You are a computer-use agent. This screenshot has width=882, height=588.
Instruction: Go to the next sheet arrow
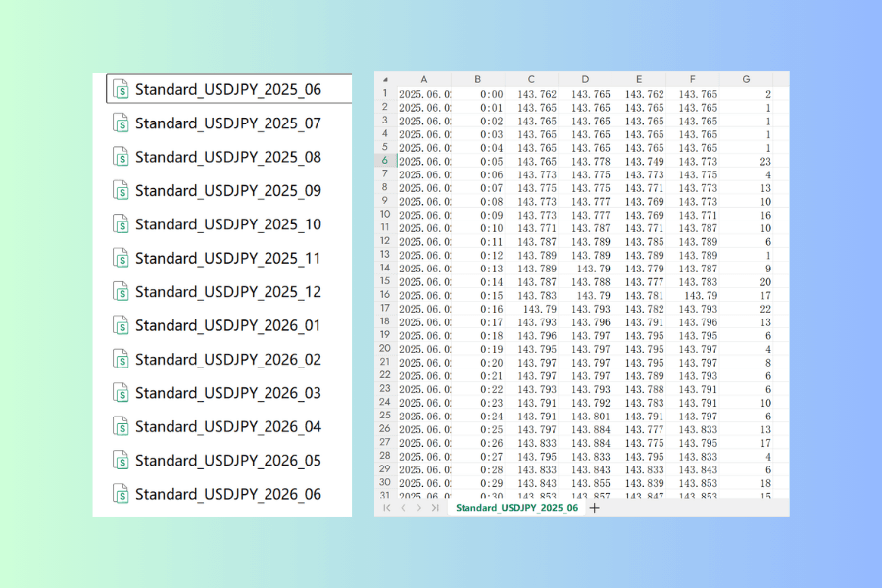pyautogui.click(x=419, y=508)
